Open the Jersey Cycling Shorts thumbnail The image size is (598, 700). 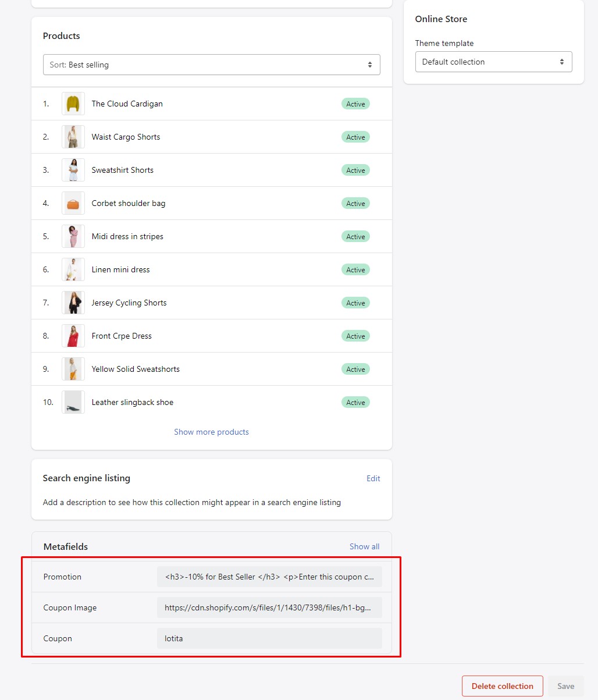[73, 303]
